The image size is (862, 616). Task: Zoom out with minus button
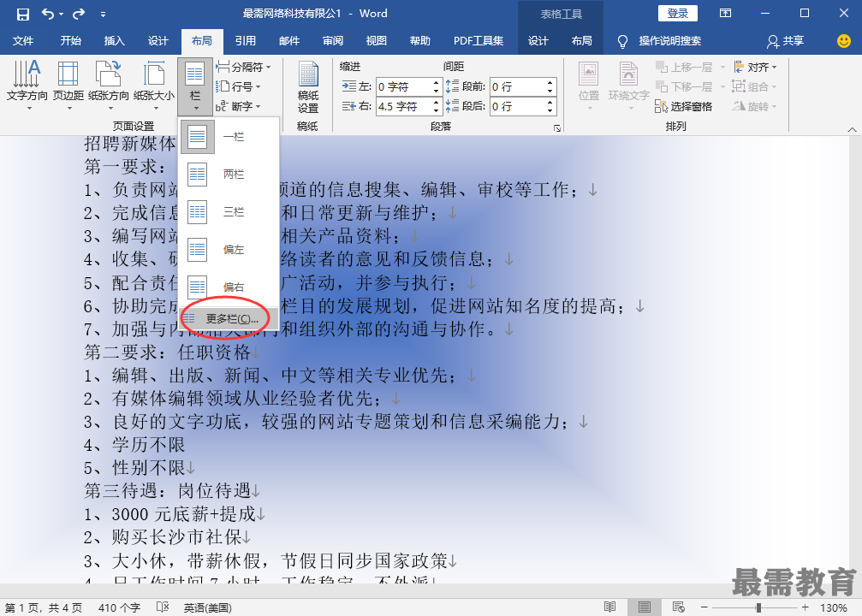(x=704, y=607)
